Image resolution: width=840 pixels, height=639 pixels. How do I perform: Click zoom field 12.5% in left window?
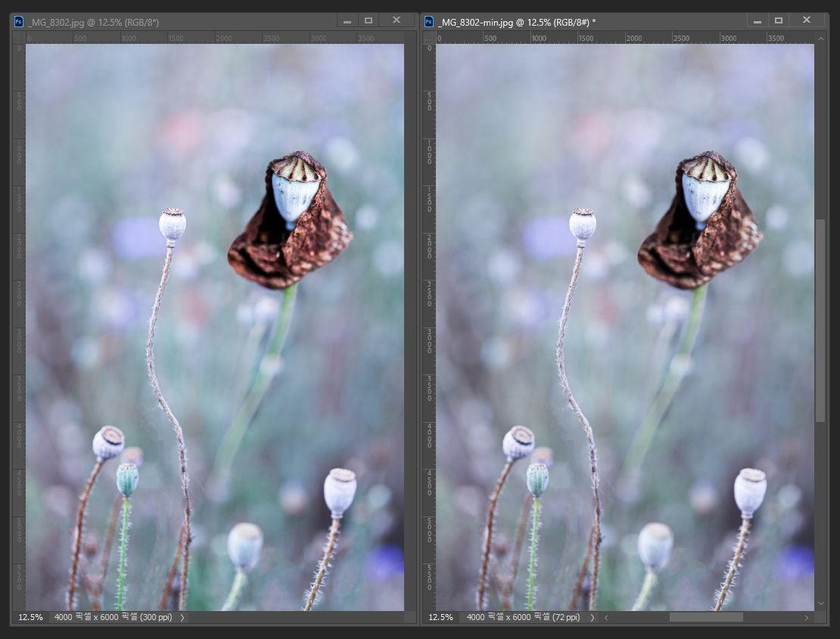(30, 617)
